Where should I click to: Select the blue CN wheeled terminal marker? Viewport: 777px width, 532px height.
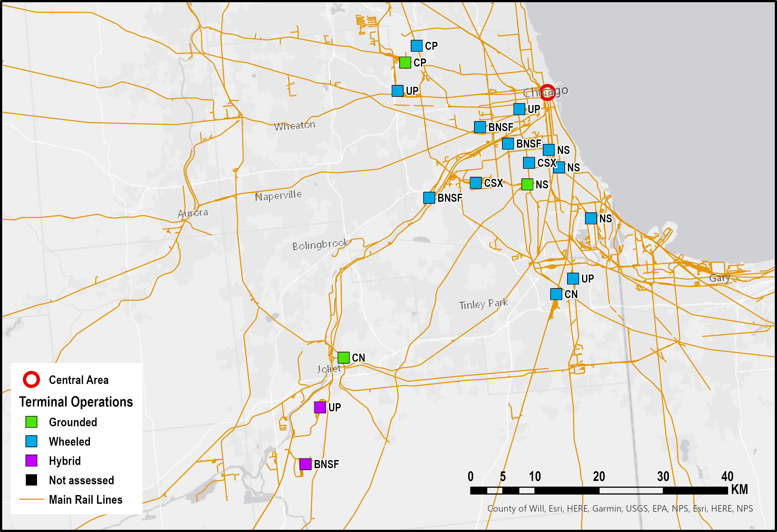(x=556, y=295)
